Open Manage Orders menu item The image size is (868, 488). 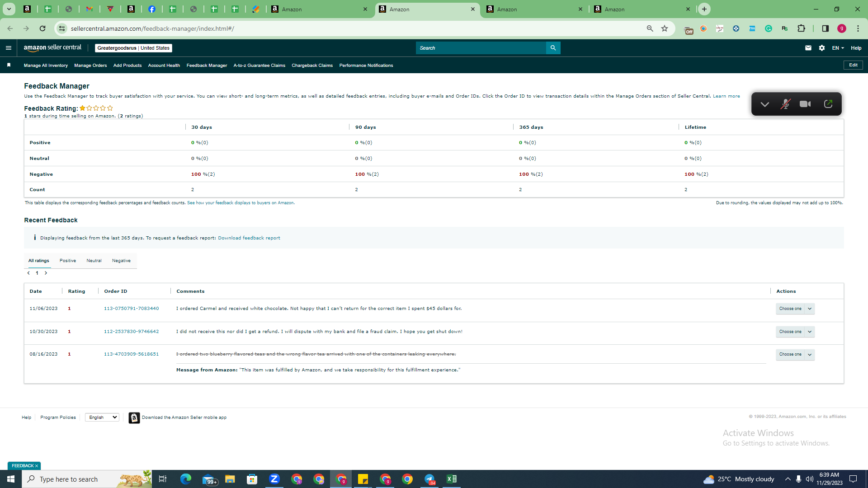pyautogui.click(x=90, y=66)
